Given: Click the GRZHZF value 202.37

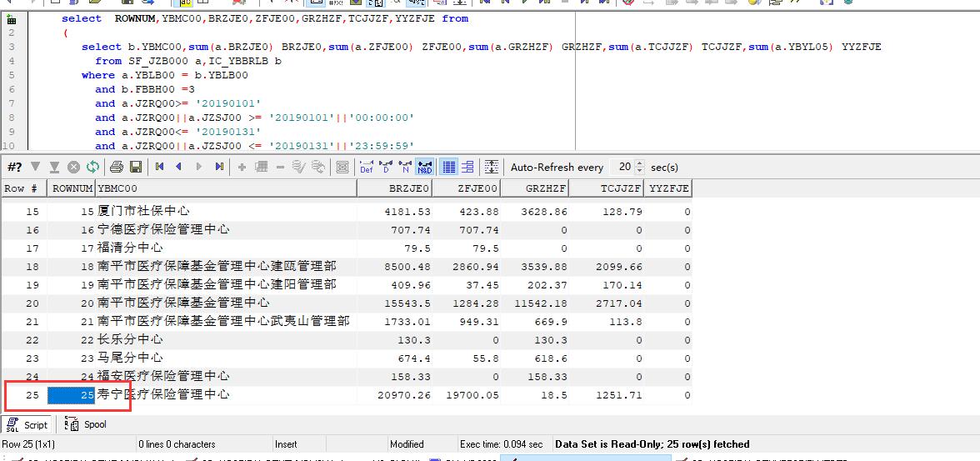Looking at the screenshot, I should (x=551, y=285).
